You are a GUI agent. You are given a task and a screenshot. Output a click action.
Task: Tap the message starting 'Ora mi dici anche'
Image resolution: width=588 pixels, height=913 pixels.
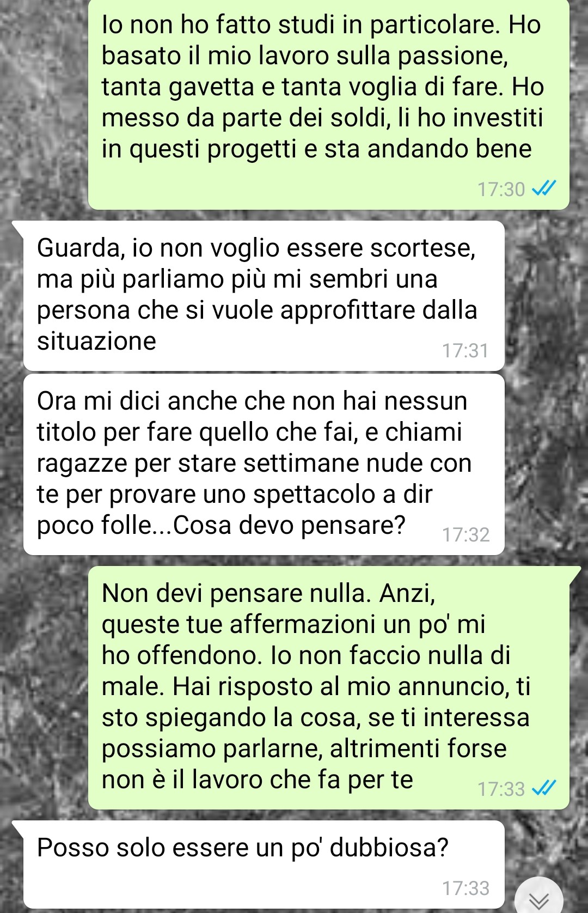(264, 464)
